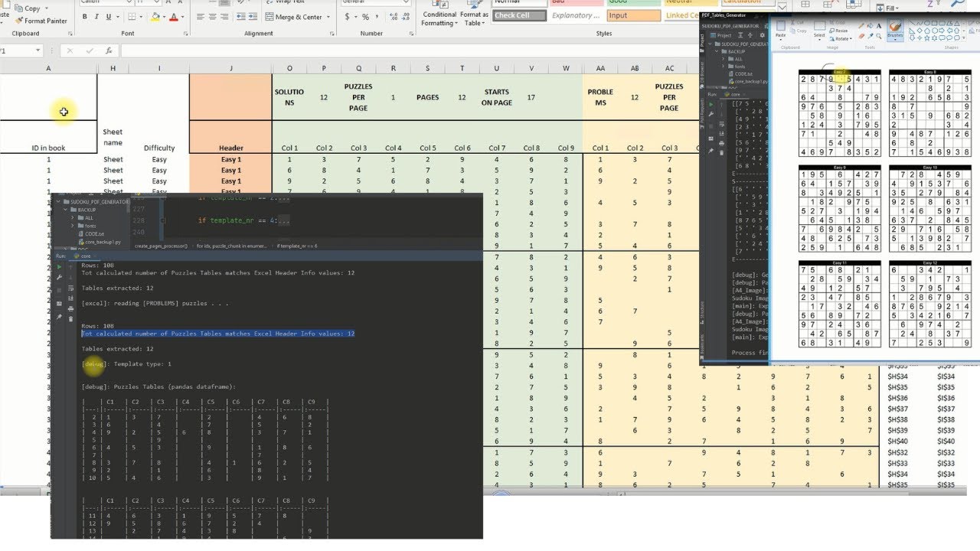
Task: Apply the Input cell style
Action: coord(633,15)
